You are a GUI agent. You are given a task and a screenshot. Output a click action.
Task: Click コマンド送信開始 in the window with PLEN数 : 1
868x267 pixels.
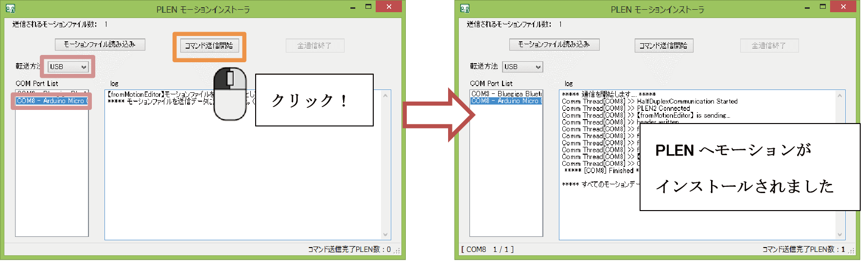(x=664, y=46)
